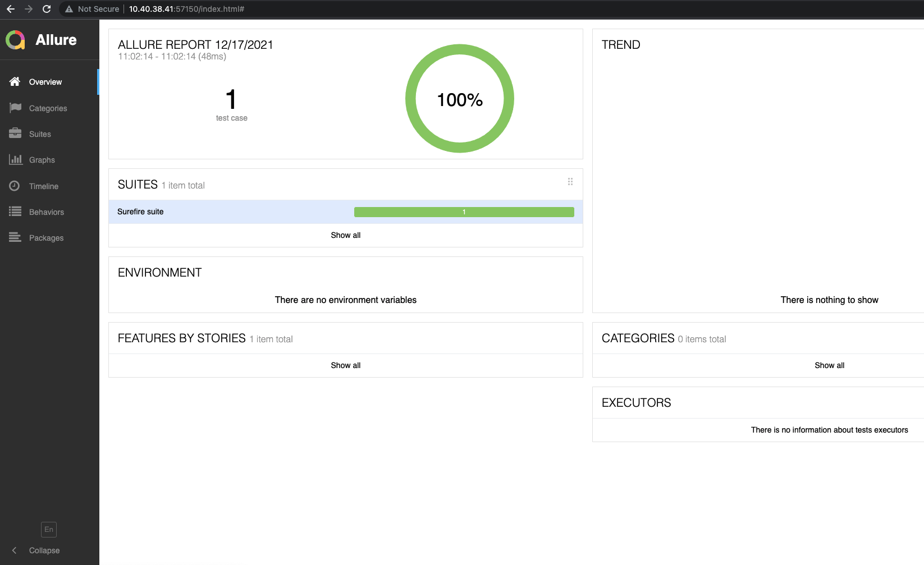
Task: Click the SUITES widget heading
Action: (138, 185)
